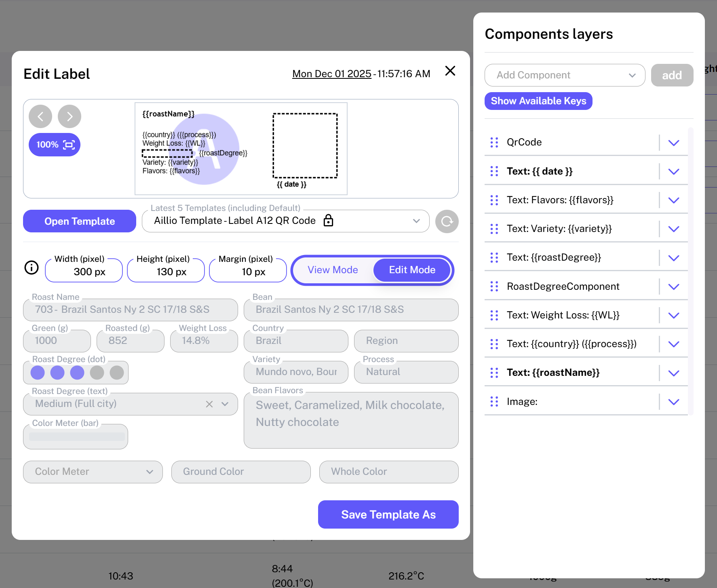Expand the RoastDegreeComponent layer

[x=673, y=287]
